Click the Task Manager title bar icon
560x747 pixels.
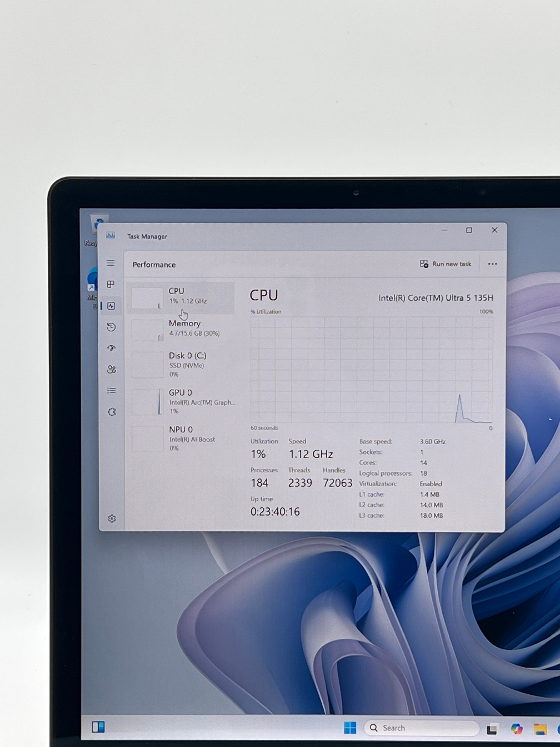(x=110, y=235)
